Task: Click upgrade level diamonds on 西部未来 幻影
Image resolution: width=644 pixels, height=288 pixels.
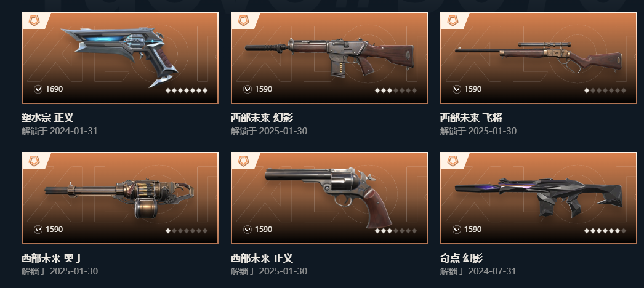Action: [x=396, y=90]
